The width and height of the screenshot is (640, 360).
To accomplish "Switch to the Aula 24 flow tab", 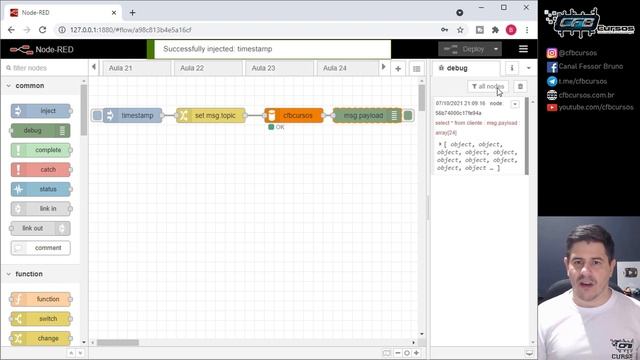I will click(349, 68).
